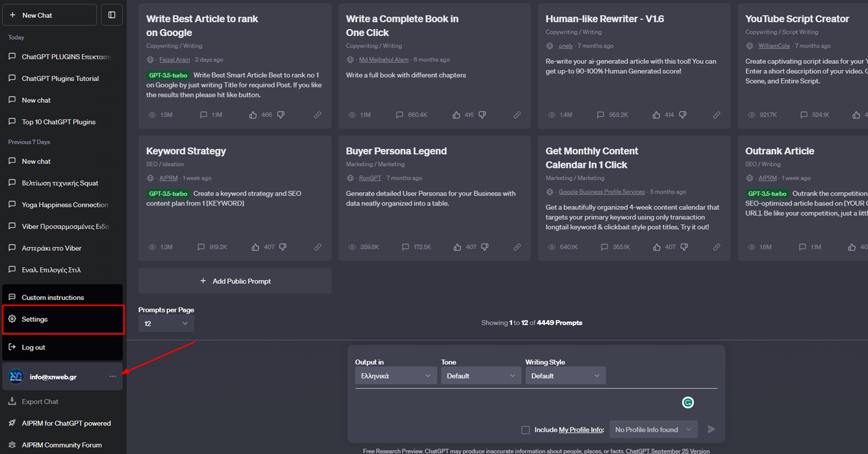This screenshot has width=868, height=454.
Task: Open the Tone dropdown
Action: point(481,376)
